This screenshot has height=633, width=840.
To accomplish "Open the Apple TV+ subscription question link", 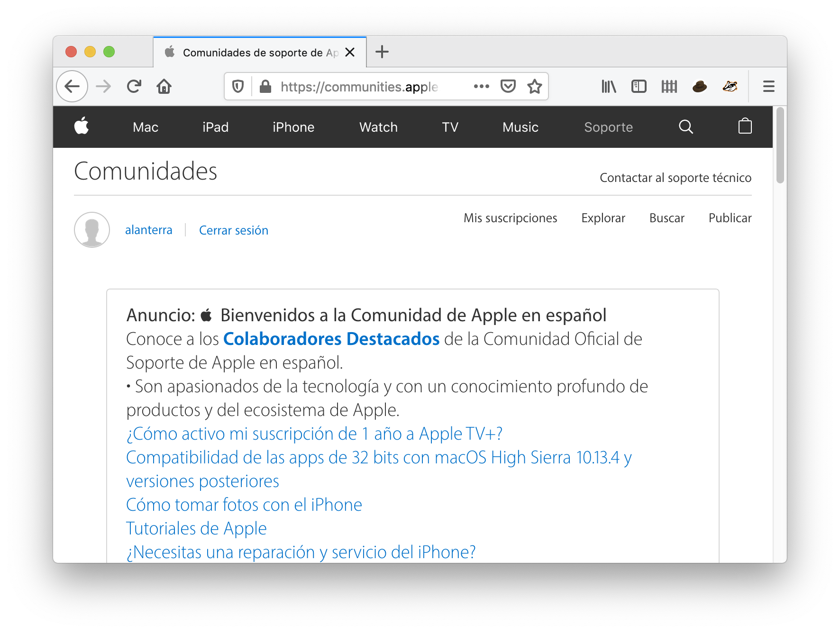I will pos(314,434).
